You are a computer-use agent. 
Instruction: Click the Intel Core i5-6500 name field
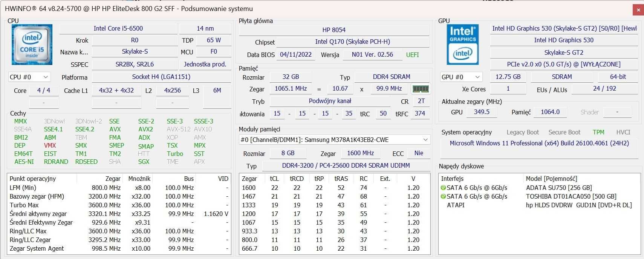click(x=118, y=29)
